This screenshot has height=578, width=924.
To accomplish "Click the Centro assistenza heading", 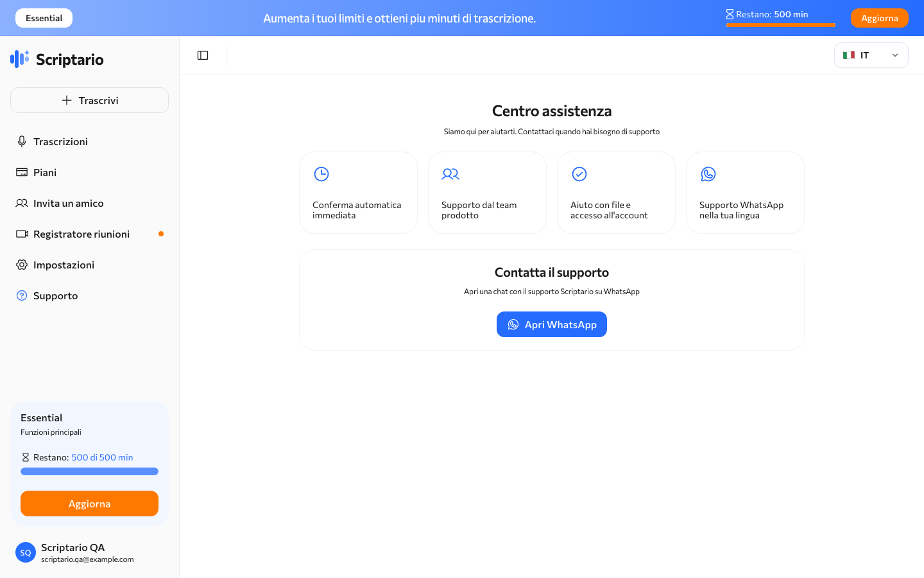I will click(552, 111).
